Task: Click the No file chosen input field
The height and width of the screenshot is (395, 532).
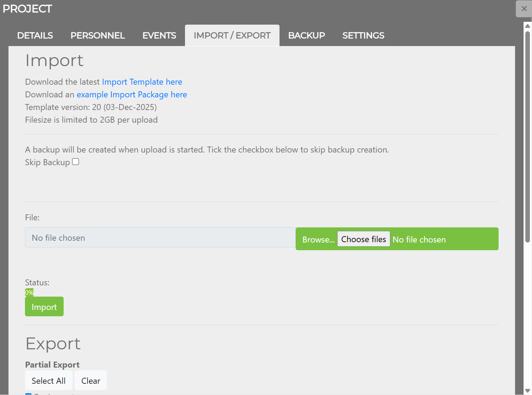Action: [160, 238]
